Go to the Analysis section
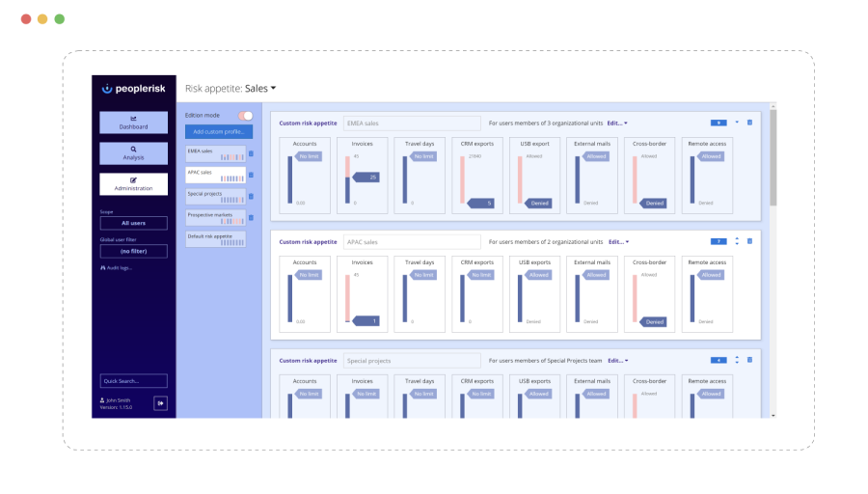The height and width of the screenshot is (494, 868). [x=134, y=153]
